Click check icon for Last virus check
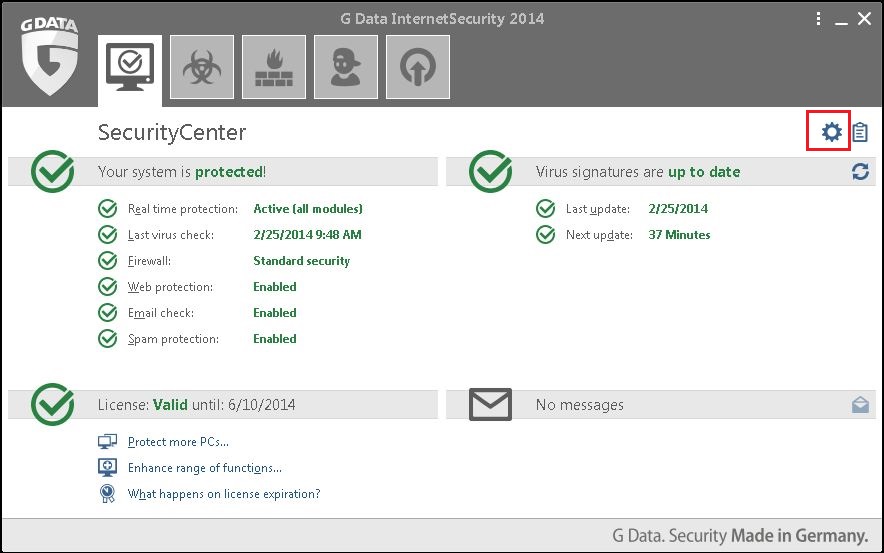The width and height of the screenshot is (884, 553). tap(107, 235)
